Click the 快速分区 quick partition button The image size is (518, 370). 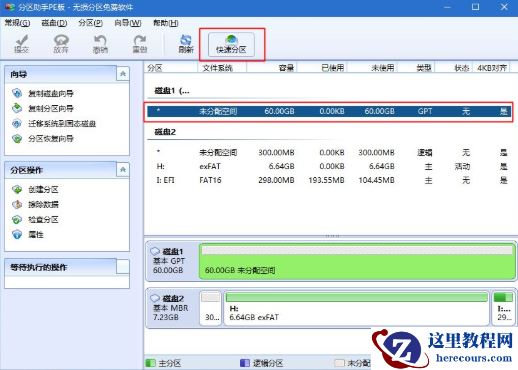pos(231,44)
